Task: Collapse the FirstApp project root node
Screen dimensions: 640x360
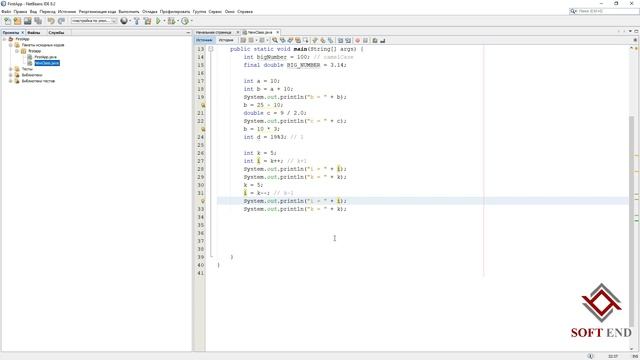Action: pos(5,39)
